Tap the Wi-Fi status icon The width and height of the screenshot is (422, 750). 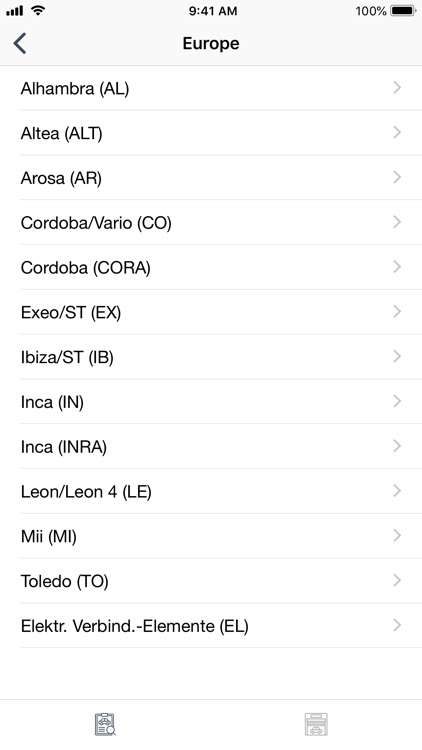(x=38, y=11)
